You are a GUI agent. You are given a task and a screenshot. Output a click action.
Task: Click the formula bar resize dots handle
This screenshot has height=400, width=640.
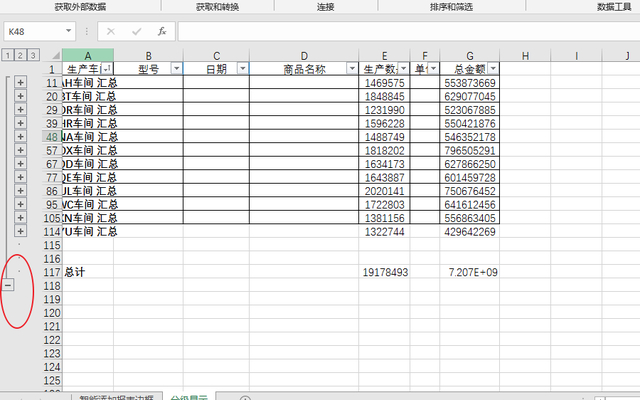coord(87,31)
